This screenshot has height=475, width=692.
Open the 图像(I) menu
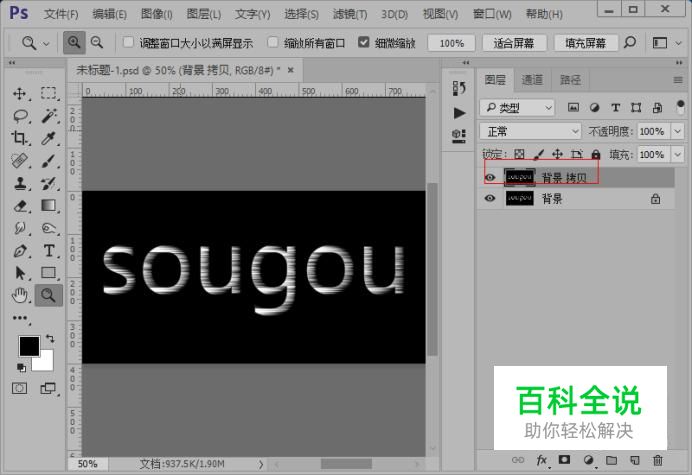157,14
